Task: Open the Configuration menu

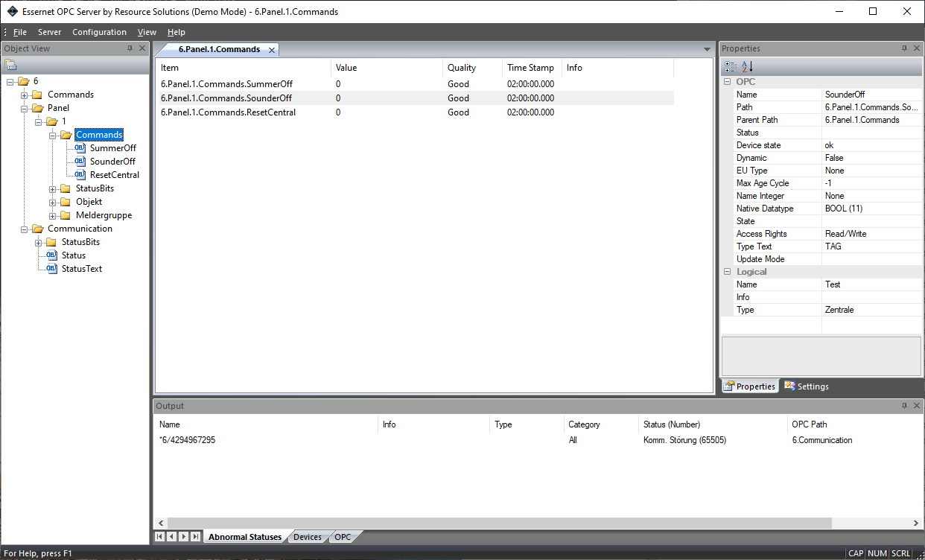Action: [99, 32]
